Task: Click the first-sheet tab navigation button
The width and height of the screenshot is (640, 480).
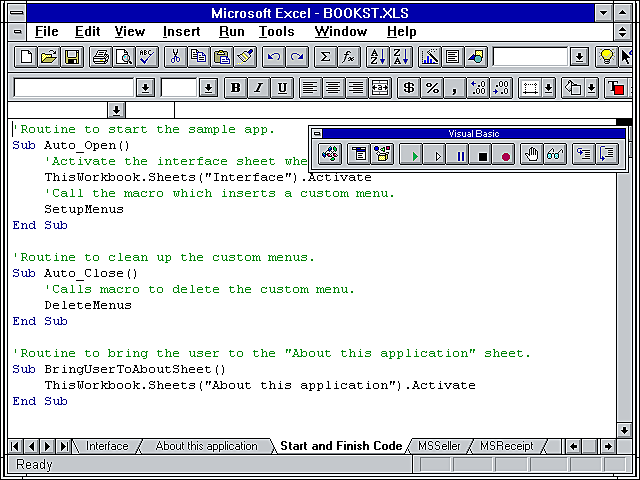Action: click(x=15, y=446)
